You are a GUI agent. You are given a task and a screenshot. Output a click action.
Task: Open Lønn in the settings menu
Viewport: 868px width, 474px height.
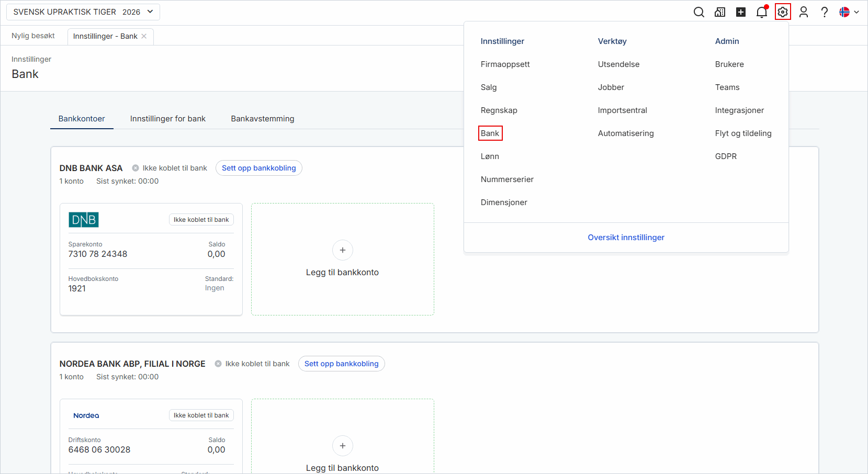[x=490, y=156]
